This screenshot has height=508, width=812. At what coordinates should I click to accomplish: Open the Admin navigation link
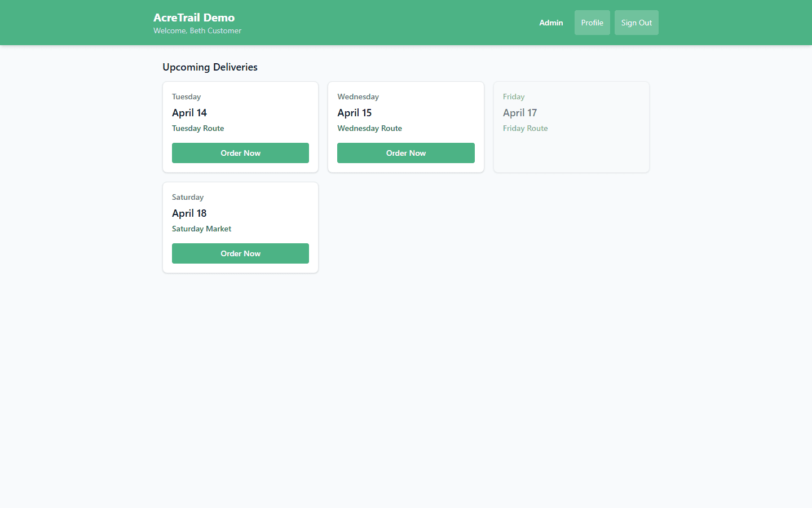551,23
